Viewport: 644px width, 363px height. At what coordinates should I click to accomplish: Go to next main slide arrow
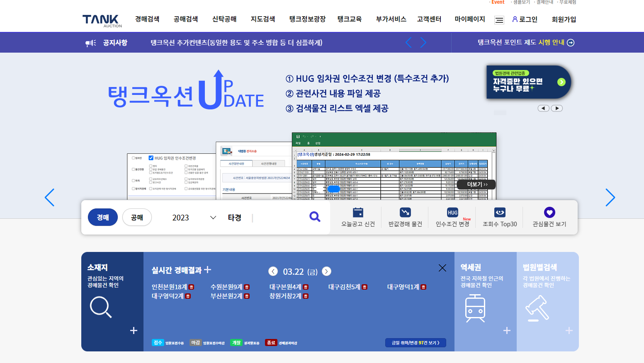610,197
